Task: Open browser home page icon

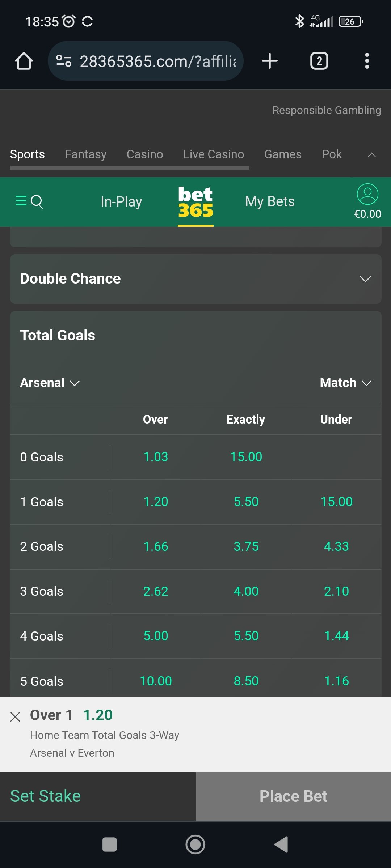Action: (x=24, y=61)
